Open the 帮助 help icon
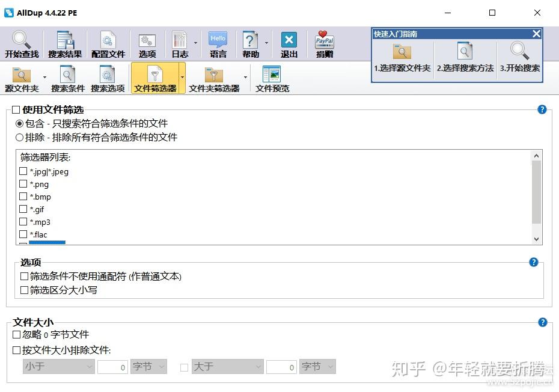Image resolution: width=559 pixels, height=392 pixels. pos(250,44)
